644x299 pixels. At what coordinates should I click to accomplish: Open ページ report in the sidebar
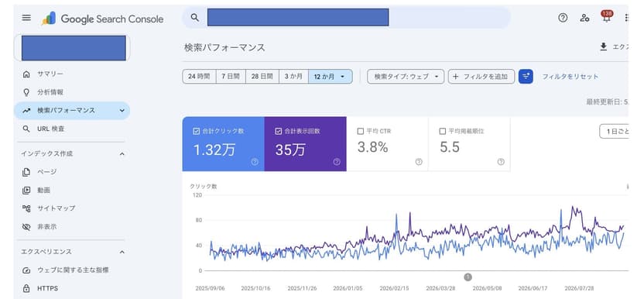pyautogui.click(x=72, y=172)
